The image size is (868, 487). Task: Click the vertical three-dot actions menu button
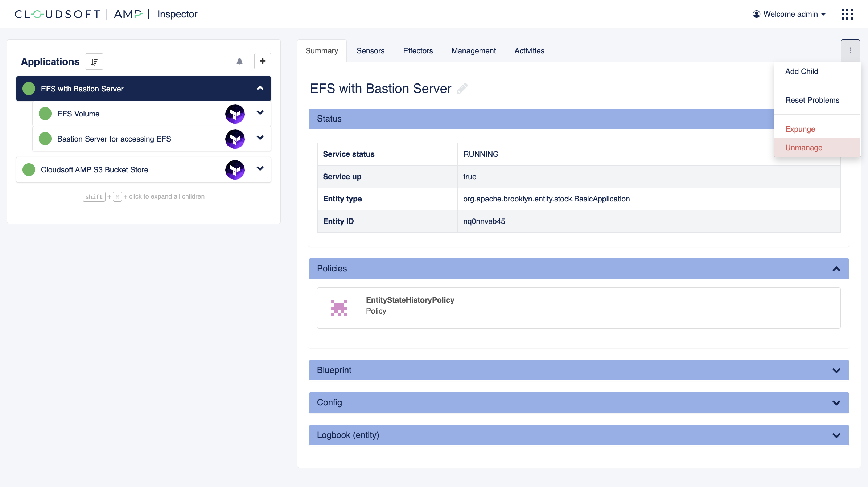point(850,50)
